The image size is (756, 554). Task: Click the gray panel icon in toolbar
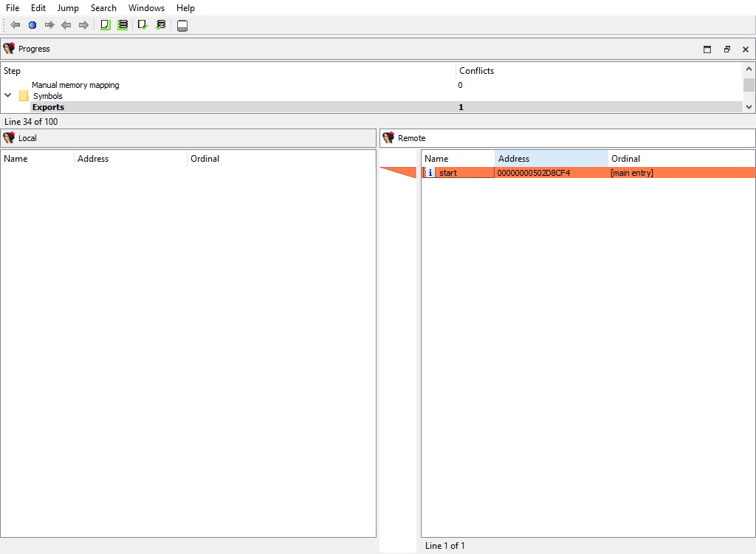[x=182, y=26]
